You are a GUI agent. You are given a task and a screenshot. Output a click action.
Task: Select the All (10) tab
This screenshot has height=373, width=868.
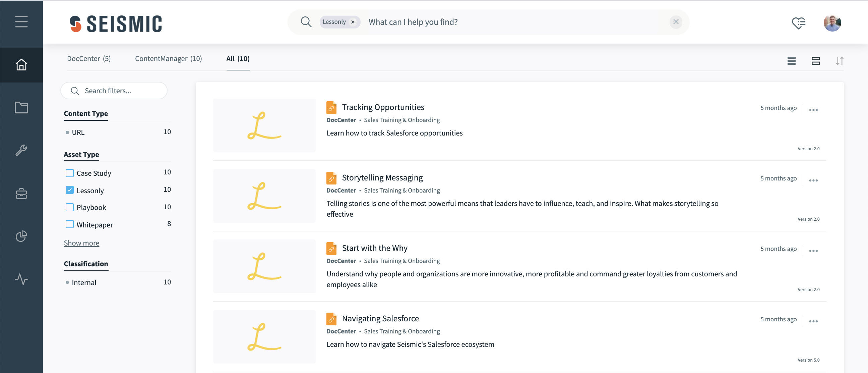(238, 59)
